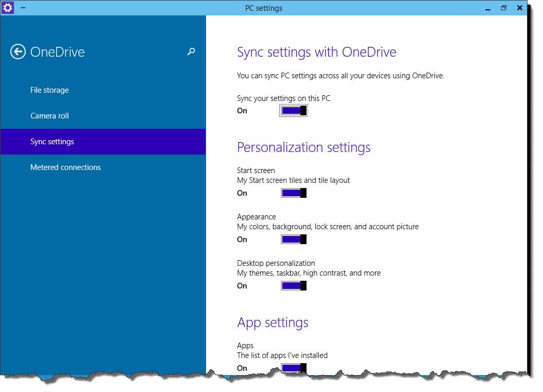Click 'The list of apps I've installed' text
This screenshot has height=392, width=543.
(x=282, y=355)
